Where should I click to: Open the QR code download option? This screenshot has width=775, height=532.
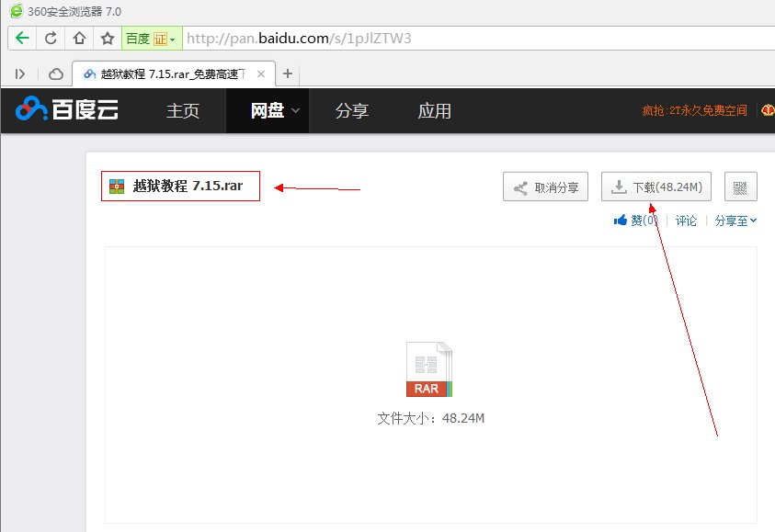741,186
